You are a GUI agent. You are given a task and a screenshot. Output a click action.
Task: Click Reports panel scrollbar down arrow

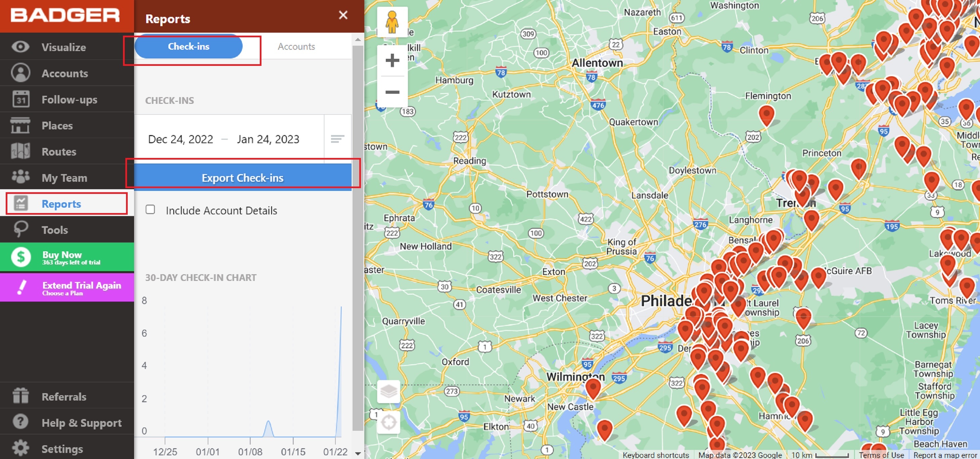pyautogui.click(x=358, y=453)
